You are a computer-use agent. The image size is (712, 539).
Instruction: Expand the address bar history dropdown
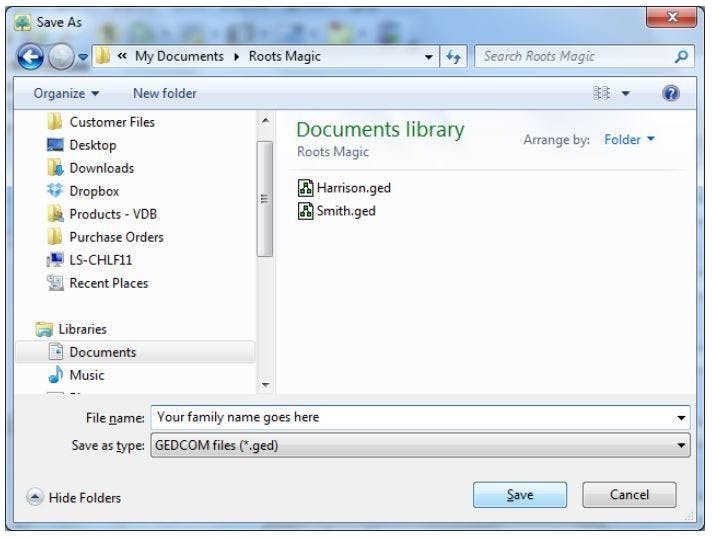(x=428, y=57)
